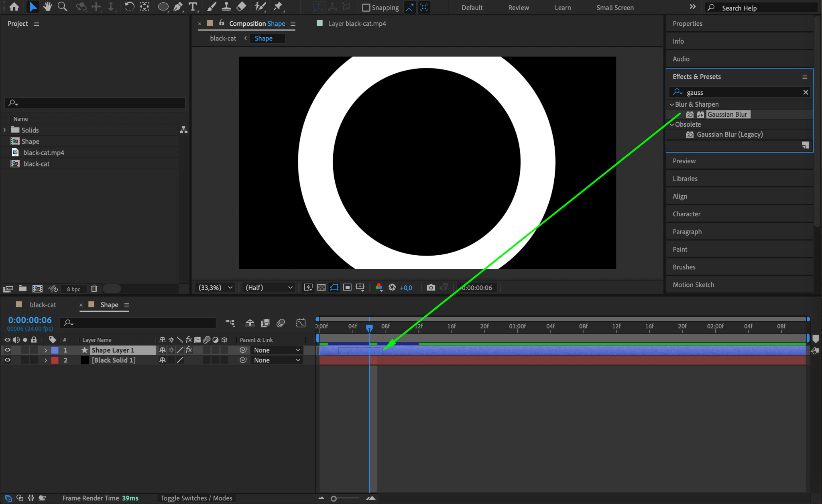
Task: Select the Hand tool
Action: (x=48, y=7)
